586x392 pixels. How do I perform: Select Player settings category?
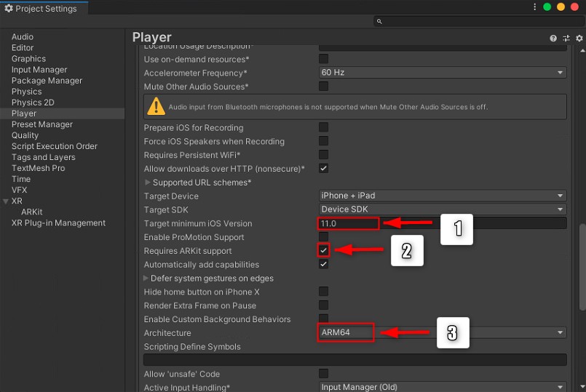(62, 113)
